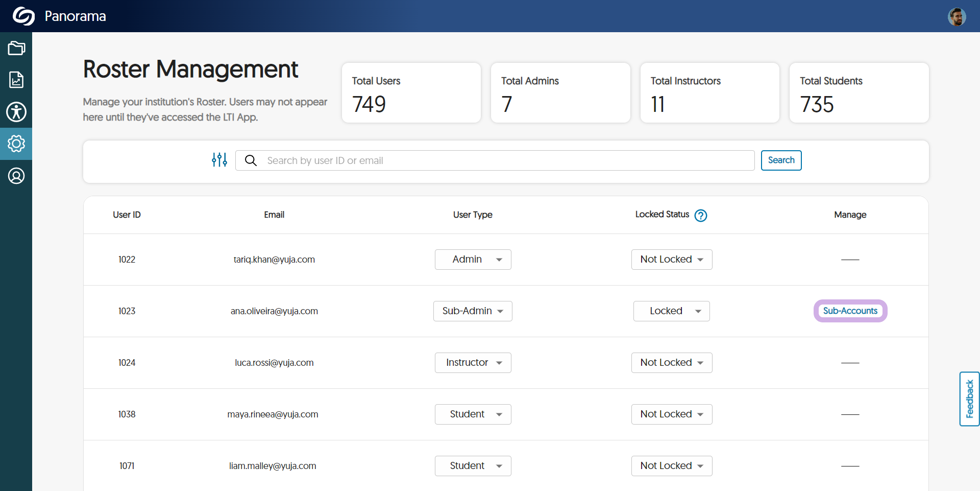
Task: Expand user type dropdown for tariq.khan
Action: (473, 260)
